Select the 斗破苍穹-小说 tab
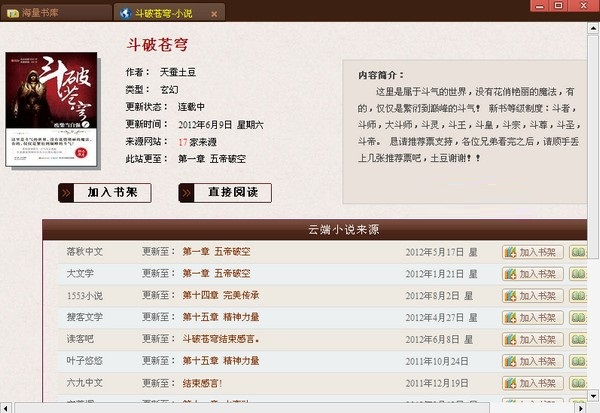 [169, 13]
